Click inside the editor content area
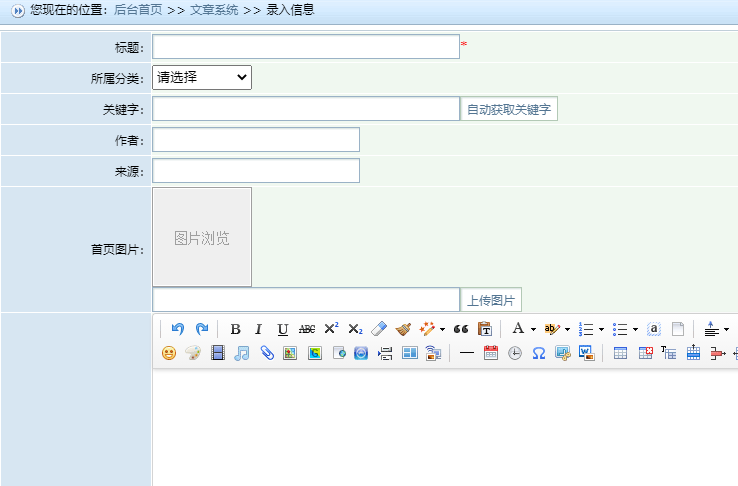 [x=445, y=427]
